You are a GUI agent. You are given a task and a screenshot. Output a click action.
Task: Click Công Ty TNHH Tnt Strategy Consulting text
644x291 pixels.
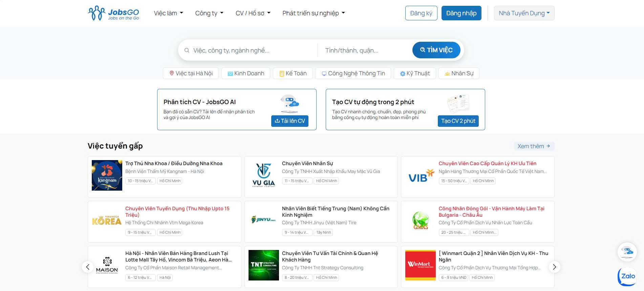point(322,268)
